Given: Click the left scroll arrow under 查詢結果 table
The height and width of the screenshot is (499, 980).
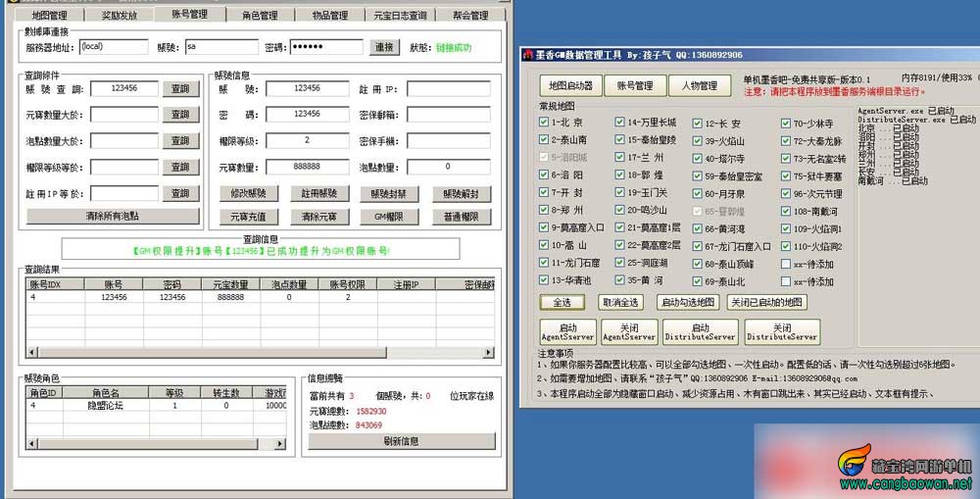Looking at the screenshot, I should click(32, 353).
